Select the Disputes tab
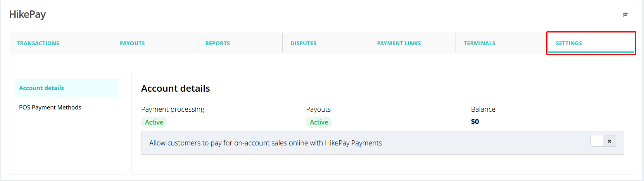Image resolution: width=644 pixels, height=181 pixels. click(x=303, y=43)
